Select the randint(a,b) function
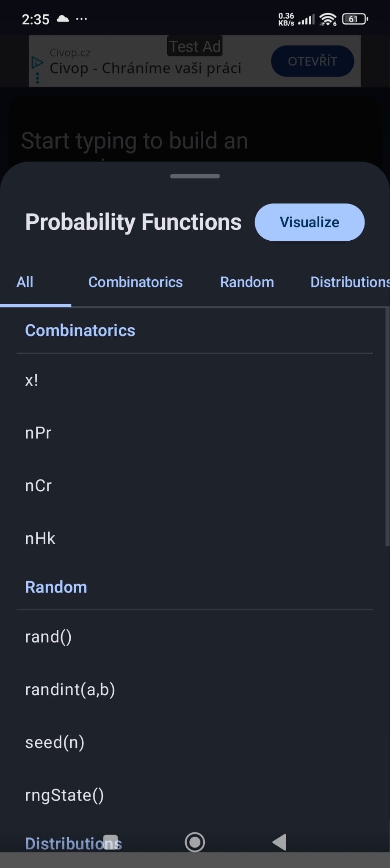The width and height of the screenshot is (390, 868). [x=70, y=690]
